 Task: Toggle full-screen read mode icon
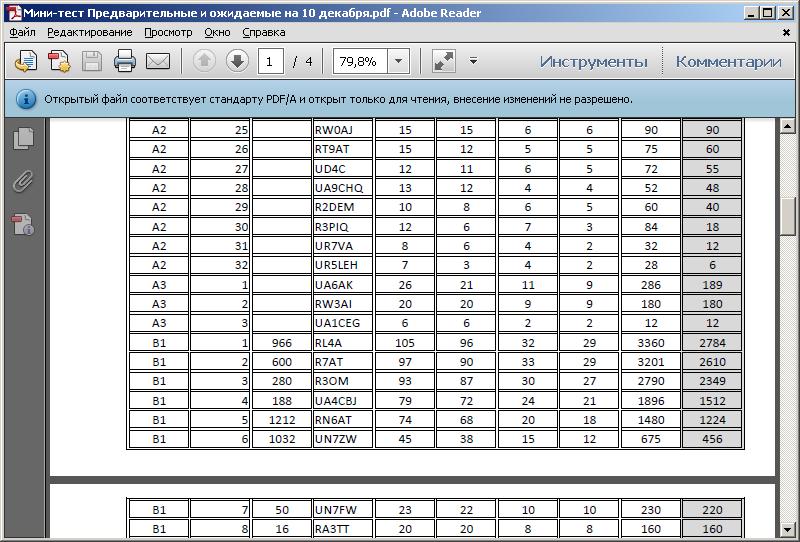(443, 61)
